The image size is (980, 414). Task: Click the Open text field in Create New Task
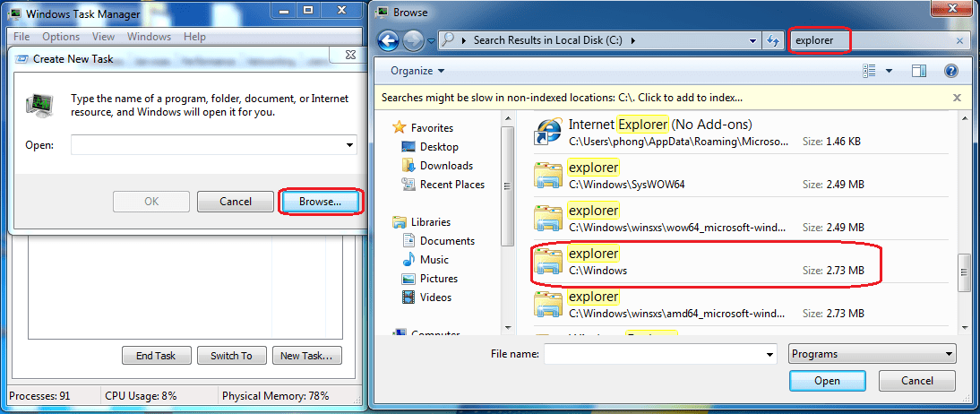207,145
